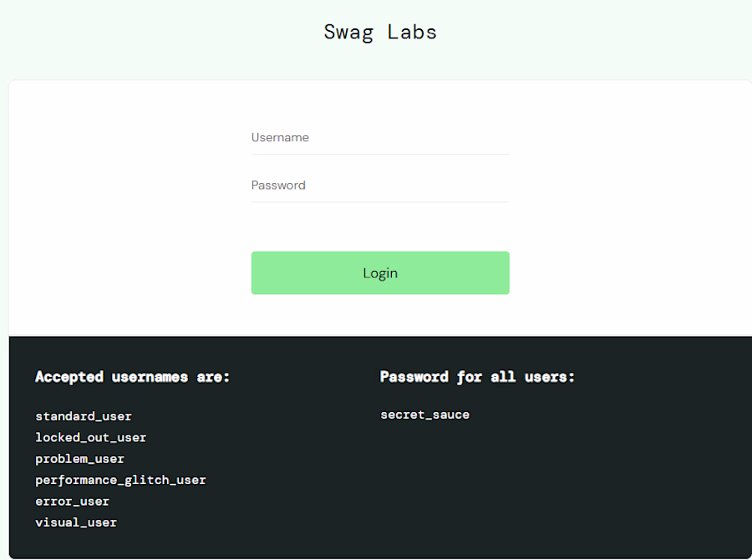Click the locked_out_user entry

point(90,437)
